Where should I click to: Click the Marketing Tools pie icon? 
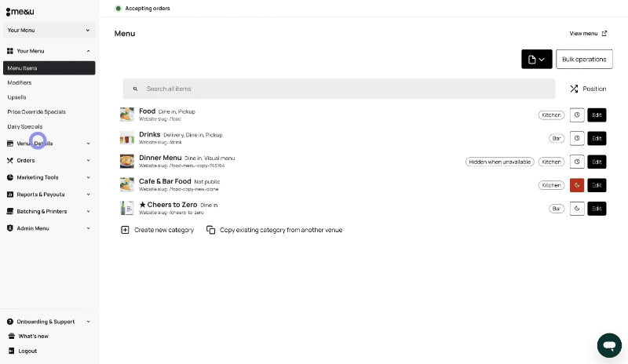pos(10,177)
